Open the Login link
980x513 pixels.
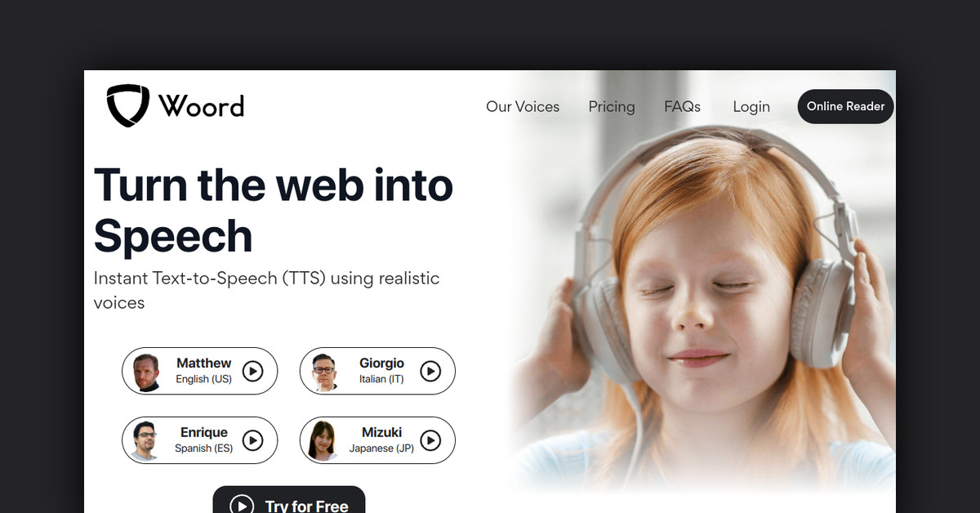pos(751,107)
